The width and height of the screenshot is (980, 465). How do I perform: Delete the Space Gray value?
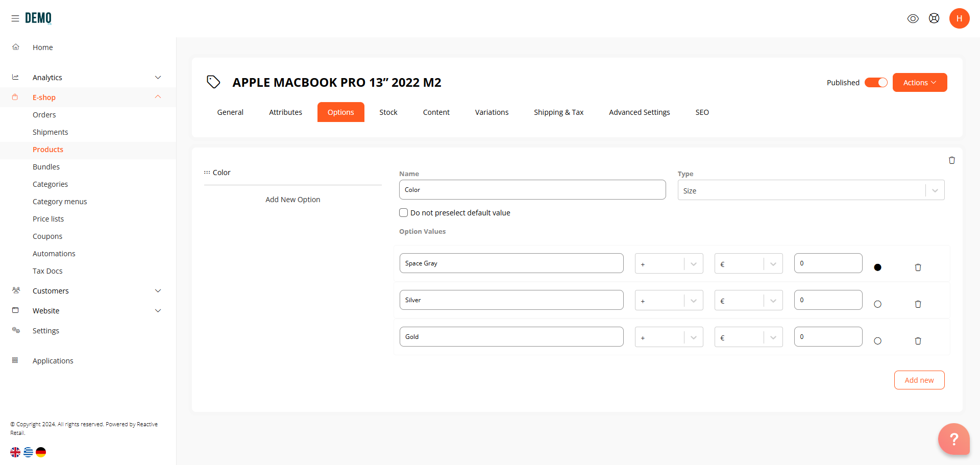pos(918,267)
